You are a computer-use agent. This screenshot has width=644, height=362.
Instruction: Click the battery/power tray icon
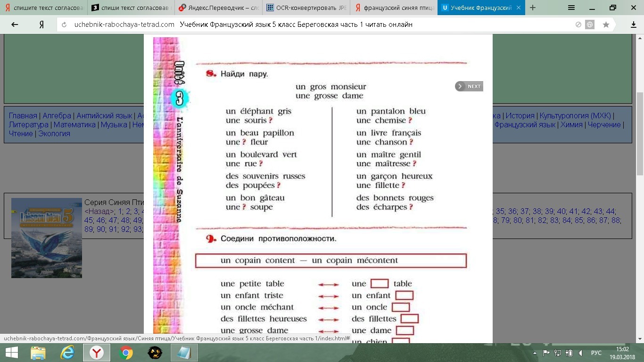click(x=570, y=353)
